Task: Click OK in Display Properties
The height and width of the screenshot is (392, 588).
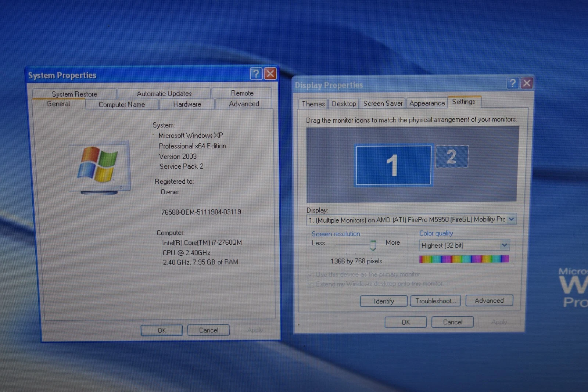Action: (406, 322)
